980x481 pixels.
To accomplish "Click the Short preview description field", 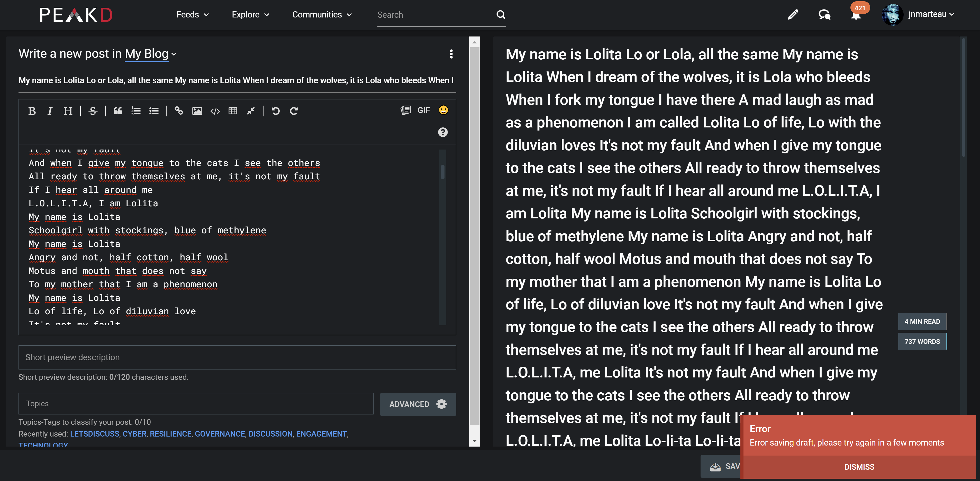I will point(237,357).
